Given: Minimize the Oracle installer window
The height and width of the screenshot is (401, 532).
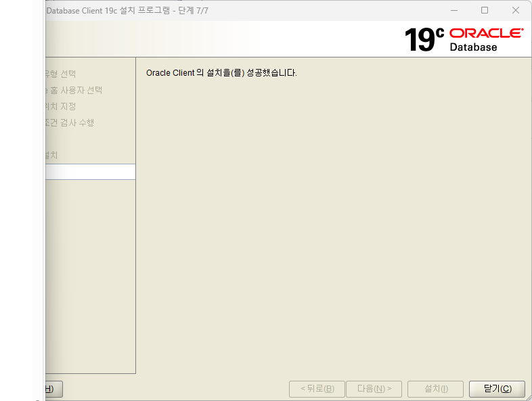Looking at the screenshot, I should click(x=454, y=11).
